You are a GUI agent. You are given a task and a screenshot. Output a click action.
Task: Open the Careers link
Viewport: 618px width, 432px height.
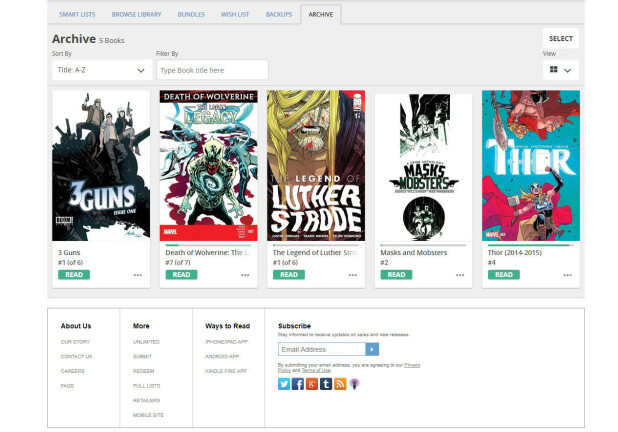coord(73,371)
